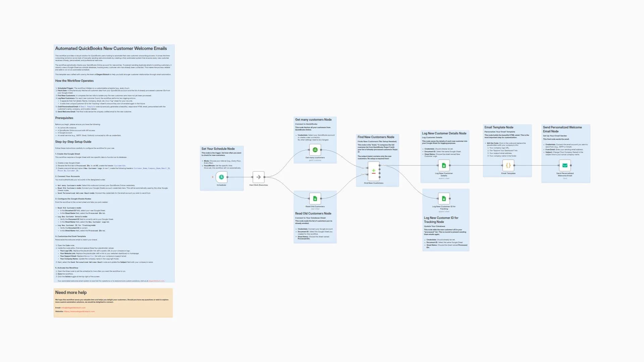Click the Scheduler node output connector dot

[x=227, y=177]
